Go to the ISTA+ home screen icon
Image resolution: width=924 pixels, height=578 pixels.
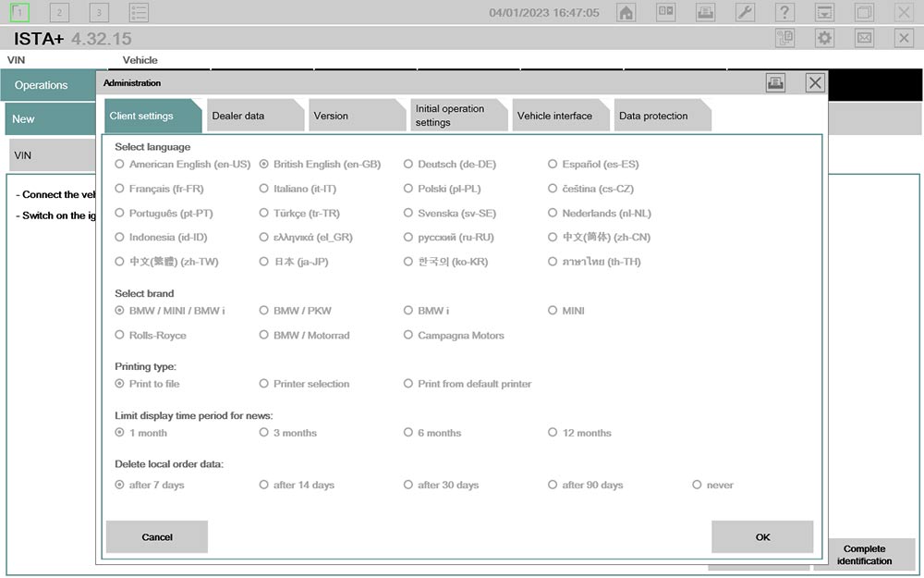(626, 12)
